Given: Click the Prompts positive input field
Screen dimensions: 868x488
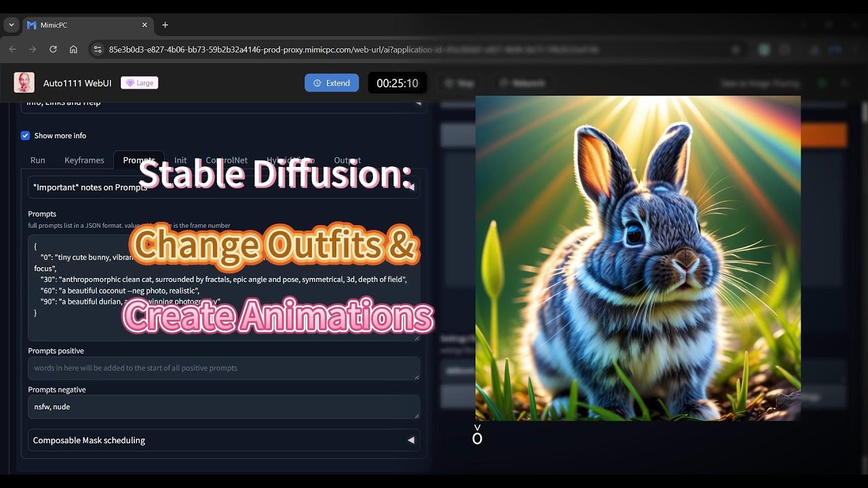Looking at the screenshot, I should pos(224,368).
